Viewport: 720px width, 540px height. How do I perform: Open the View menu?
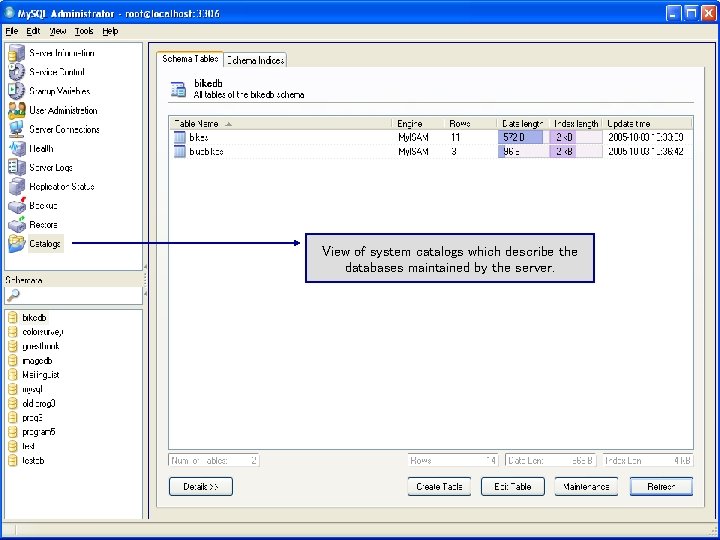pos(57,31)
